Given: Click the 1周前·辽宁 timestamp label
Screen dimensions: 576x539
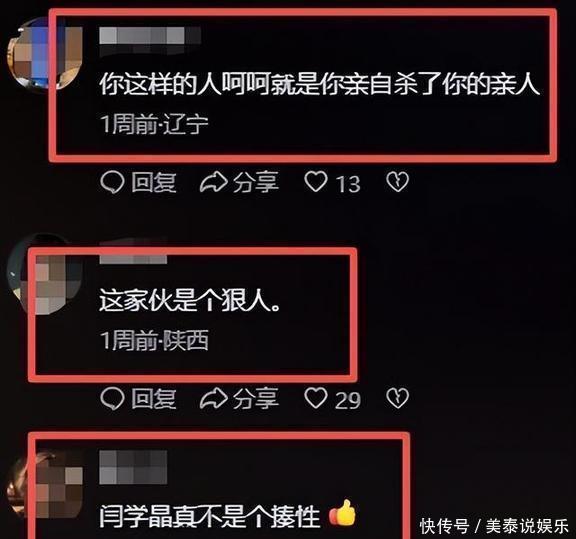Looking at the screenshot, I should [154, 124].
